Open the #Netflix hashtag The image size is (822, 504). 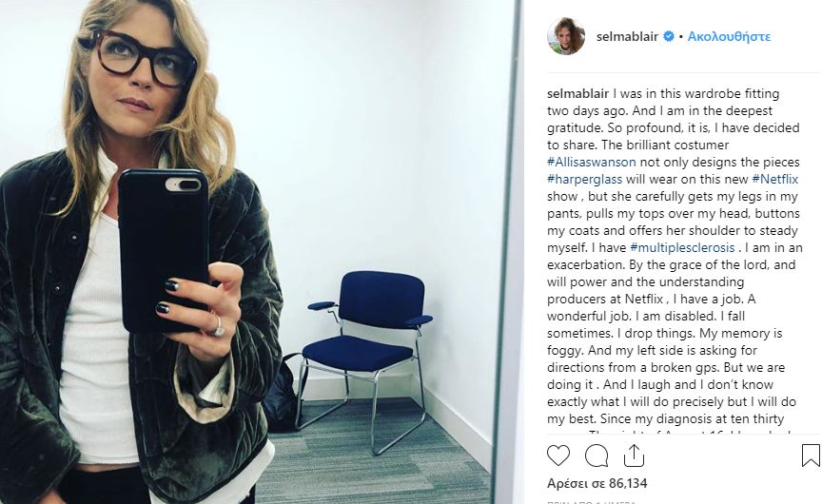(774, 179)
